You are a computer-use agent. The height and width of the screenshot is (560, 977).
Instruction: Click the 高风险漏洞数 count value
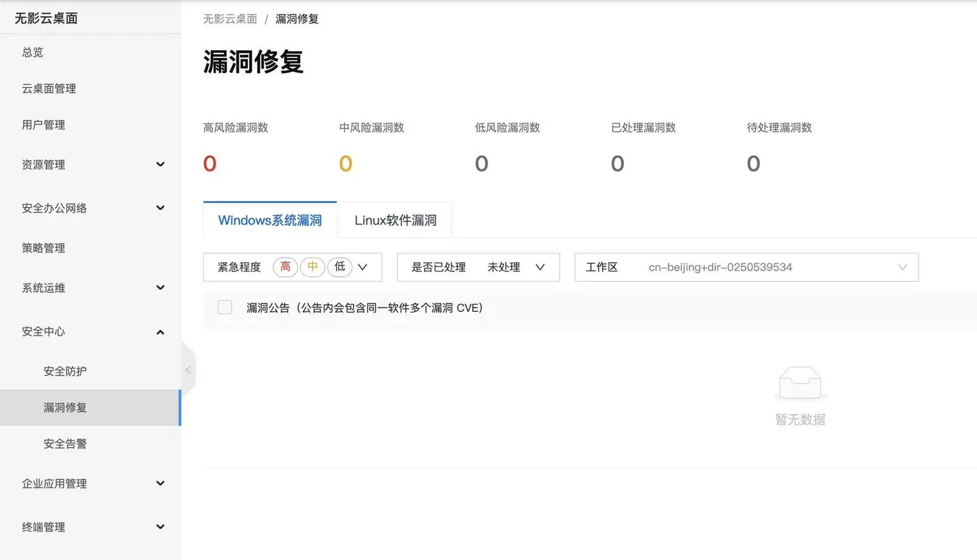[x=210, y=164]
